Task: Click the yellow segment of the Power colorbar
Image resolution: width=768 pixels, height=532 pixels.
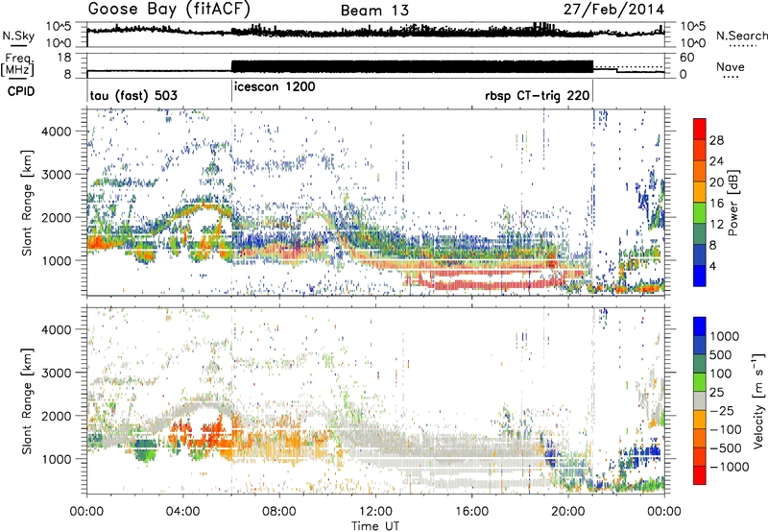Action: click(x=700, y=192)
